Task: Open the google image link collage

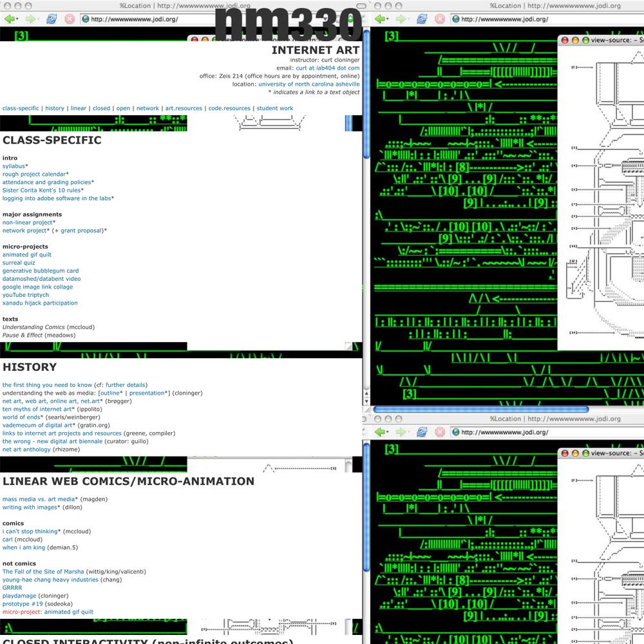Action: click(x=37, y=287)
